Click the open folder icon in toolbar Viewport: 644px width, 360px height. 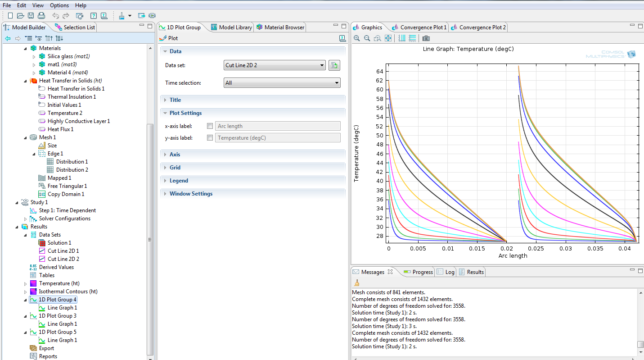tap(20, 16)
